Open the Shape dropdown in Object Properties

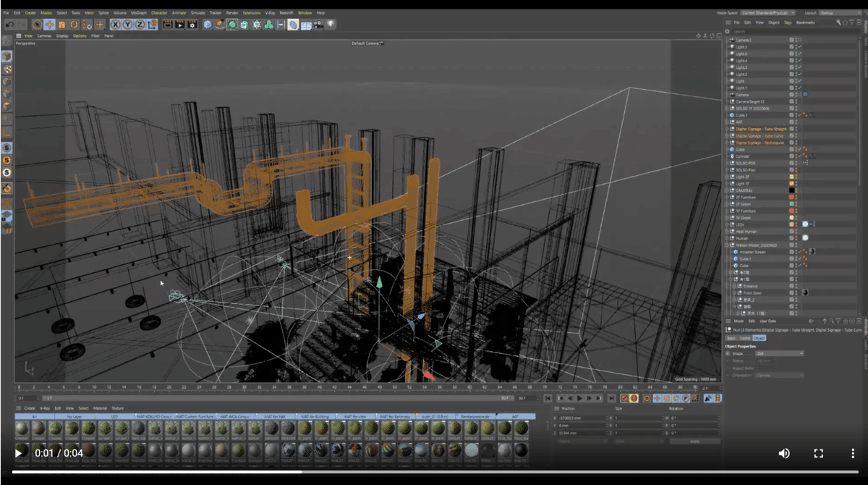(779, 353)
